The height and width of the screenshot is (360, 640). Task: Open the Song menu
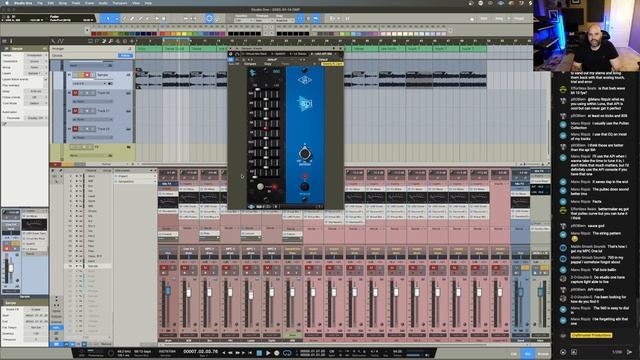pos(62,3)
